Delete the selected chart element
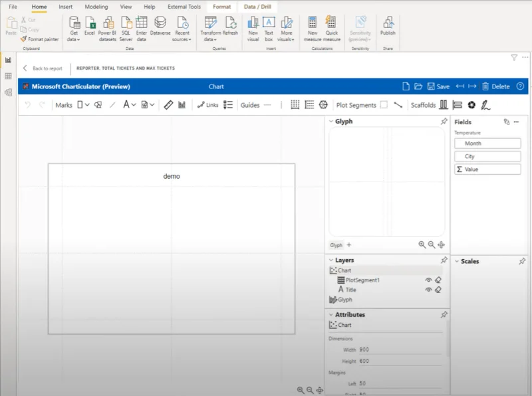 pyautogui.click(x=496, y=86)
